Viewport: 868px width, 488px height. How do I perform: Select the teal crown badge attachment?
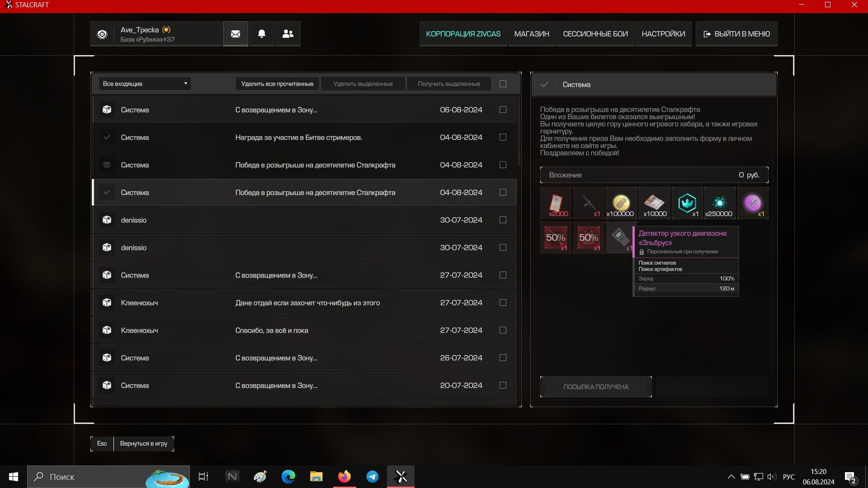[687, 203]
